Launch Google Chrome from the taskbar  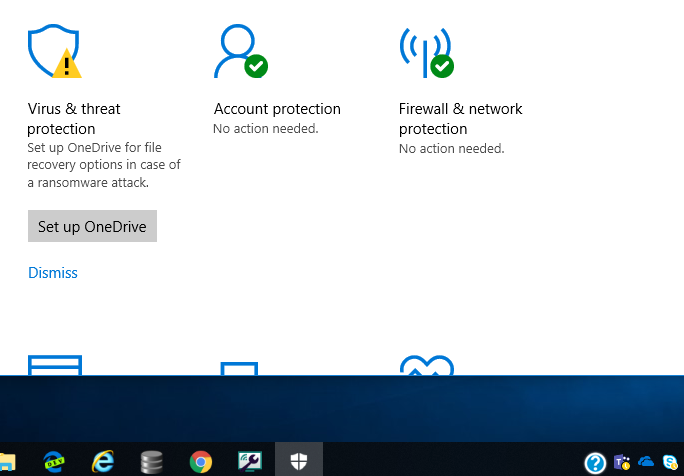(201, 462)
